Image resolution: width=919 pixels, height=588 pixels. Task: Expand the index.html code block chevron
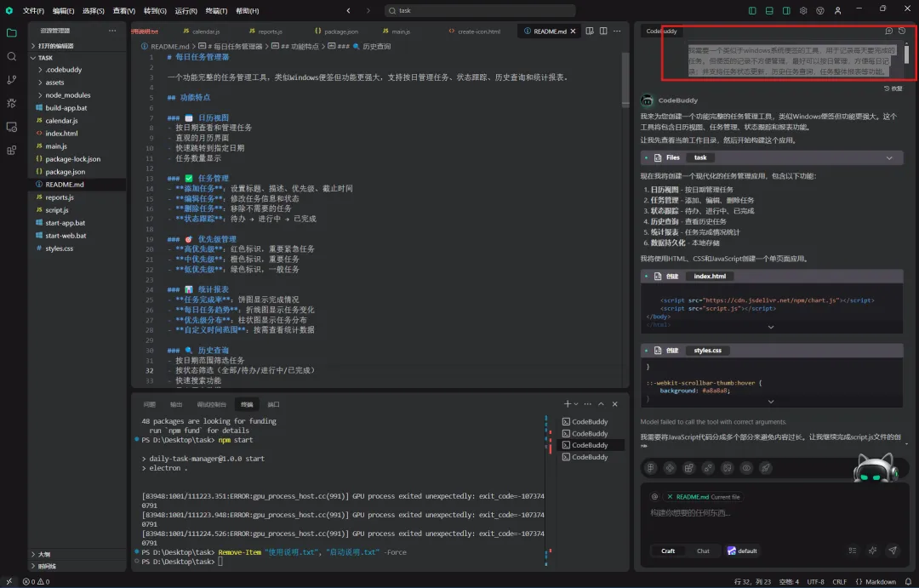pyautogui.click(x=771, y=327)
